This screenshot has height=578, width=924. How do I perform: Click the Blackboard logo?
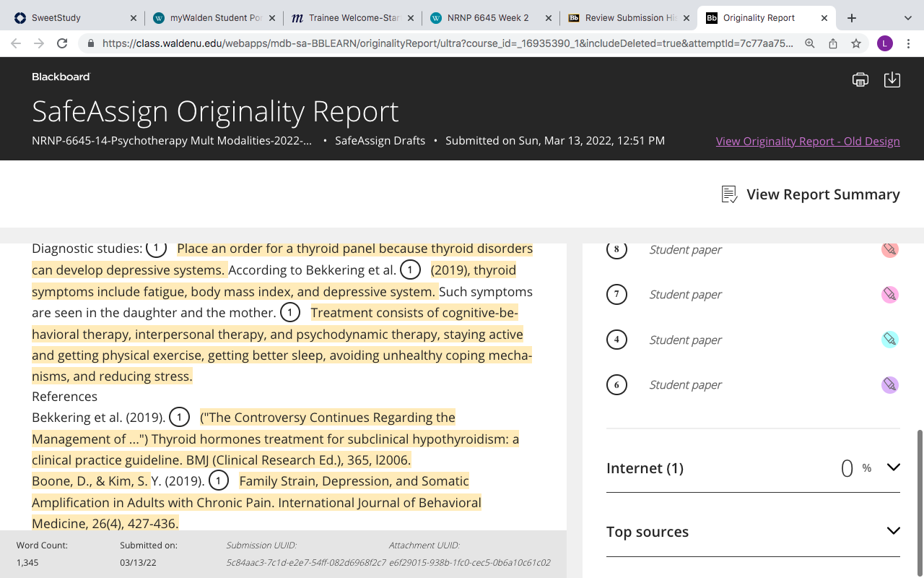coord(61,77)
